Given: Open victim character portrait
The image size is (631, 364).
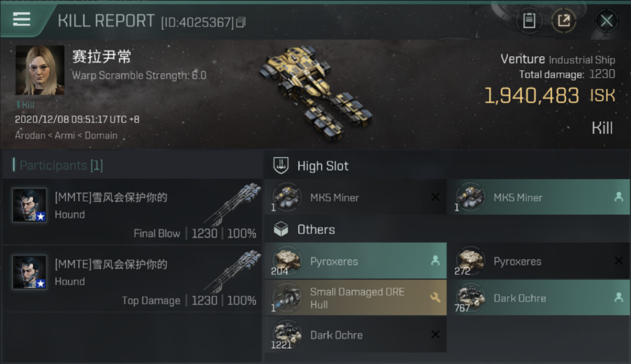Looking at the screenshot, I should click(x=40, y=70).
